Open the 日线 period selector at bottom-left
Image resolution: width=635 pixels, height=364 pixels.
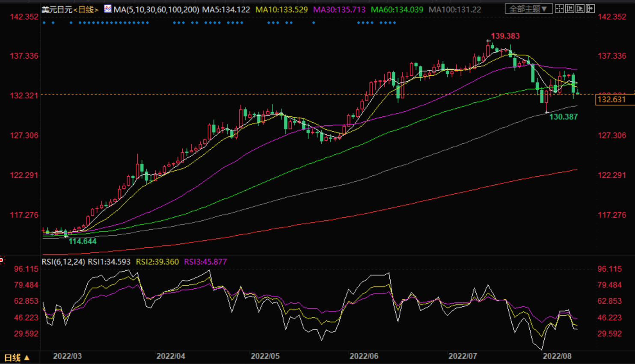(16, 358)
